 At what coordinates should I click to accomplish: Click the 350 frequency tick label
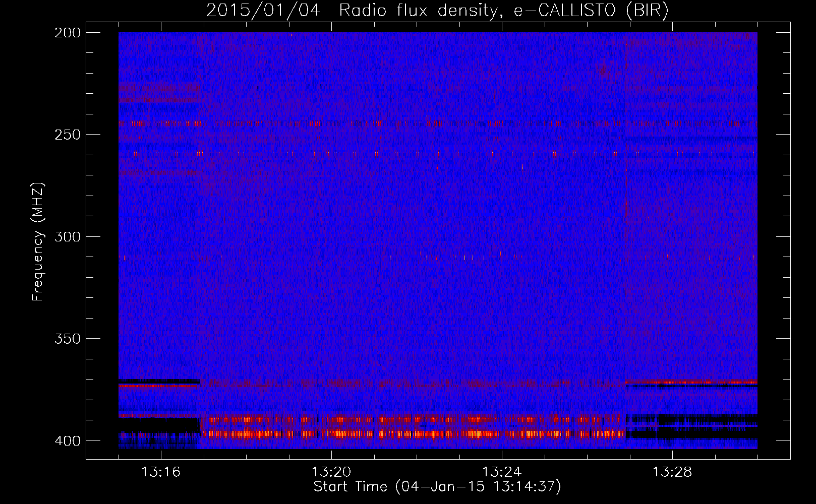pos(68,338)
